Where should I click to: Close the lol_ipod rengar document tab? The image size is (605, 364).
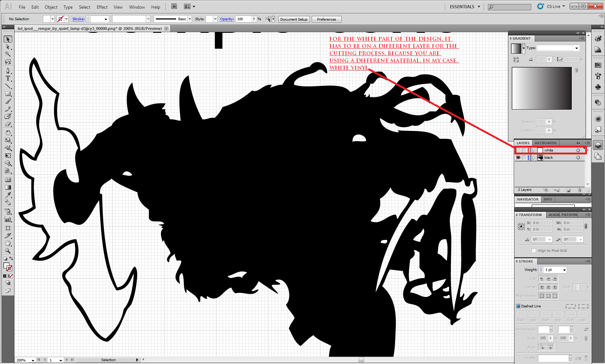click(166, 28)
